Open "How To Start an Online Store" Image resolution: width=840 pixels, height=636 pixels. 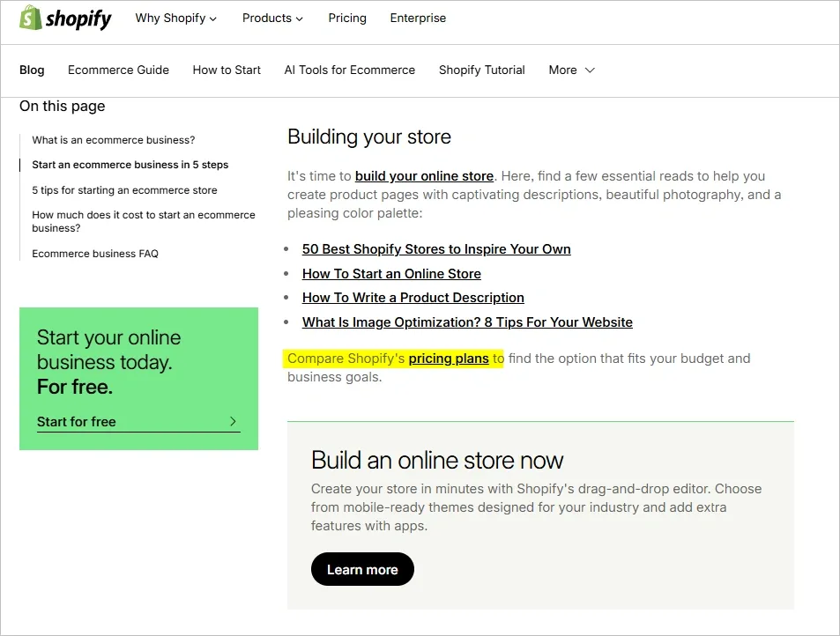[x=391, y=274]
